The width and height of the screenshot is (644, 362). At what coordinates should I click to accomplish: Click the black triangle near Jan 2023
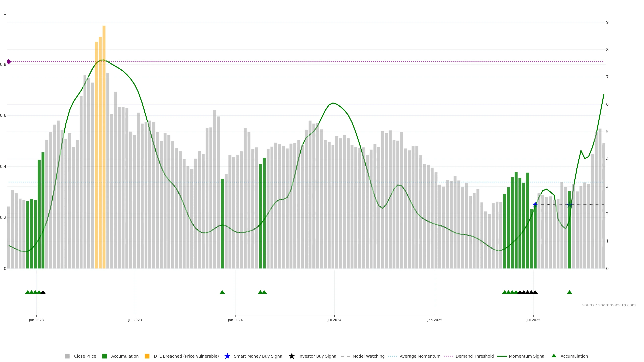point(43,292)
